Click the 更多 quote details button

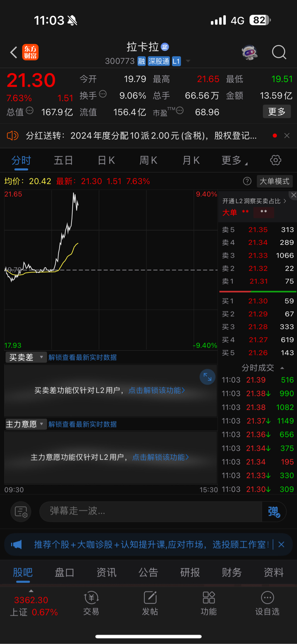pyautogui.click(x=277, y=112)
